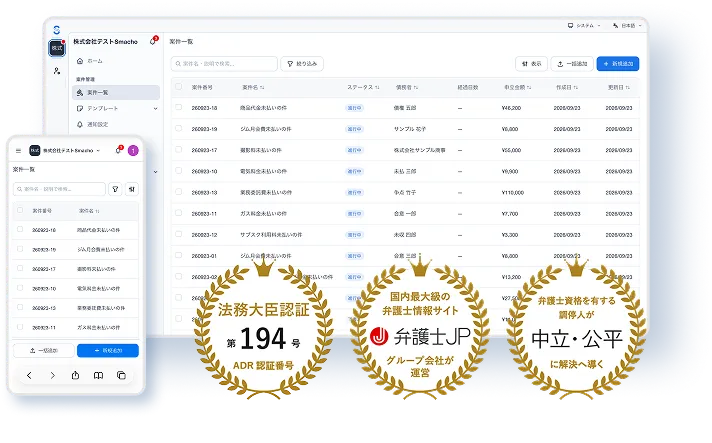The height and width of the screenshot is (443, 712).
Task: Click the 進行中 status badge of row 260923-18
Action: [354, 108]
